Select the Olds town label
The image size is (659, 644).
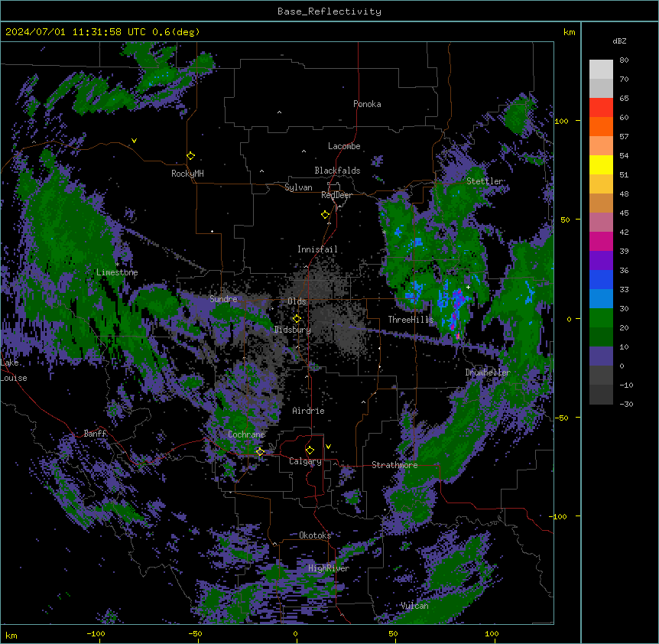(297, 301)
